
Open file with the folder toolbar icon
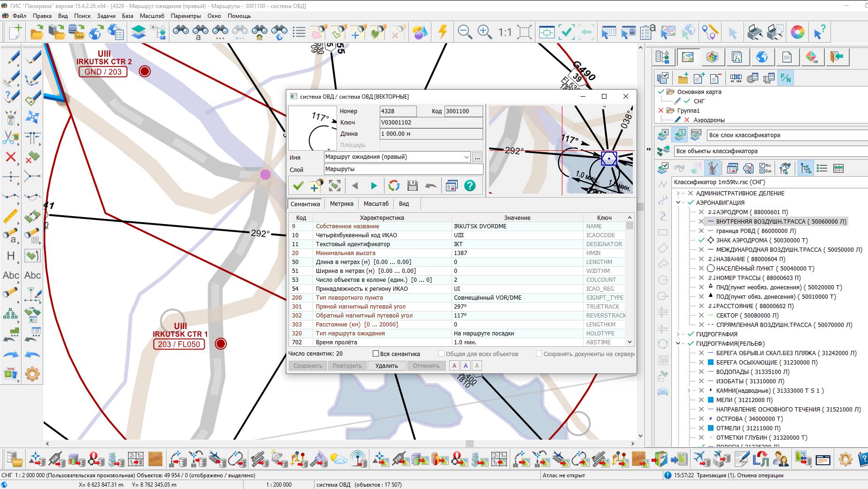click(x=37, y=32)
